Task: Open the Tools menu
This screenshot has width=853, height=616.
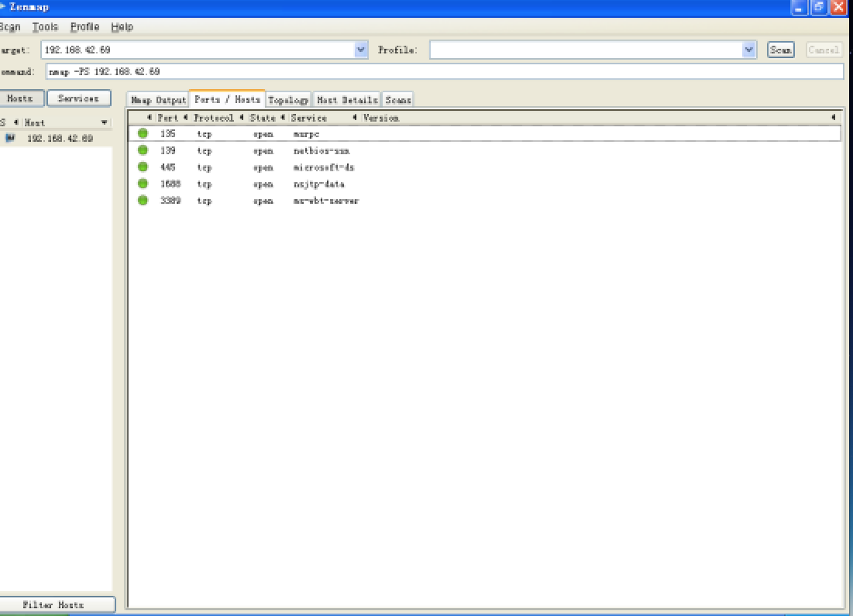Action: (45, 26)
